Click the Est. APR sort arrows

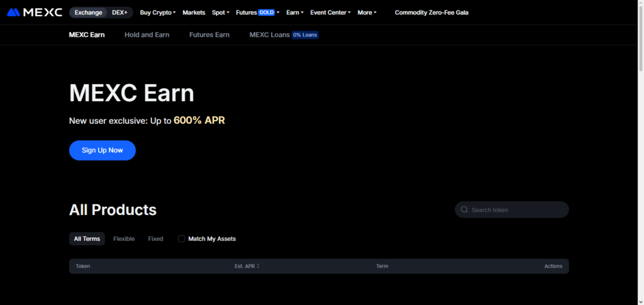tap(258, 266)
